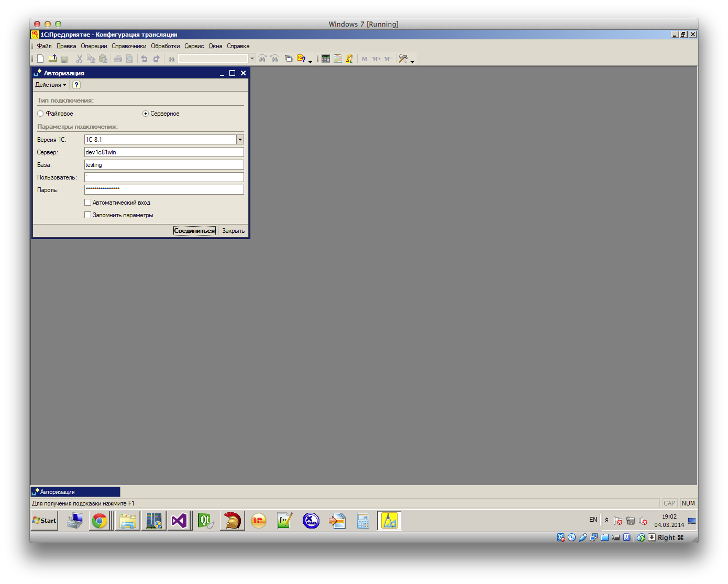The image size is (728, 584).
Task: Click the Undo arrow in the toolbar
Action: (144, 59)
